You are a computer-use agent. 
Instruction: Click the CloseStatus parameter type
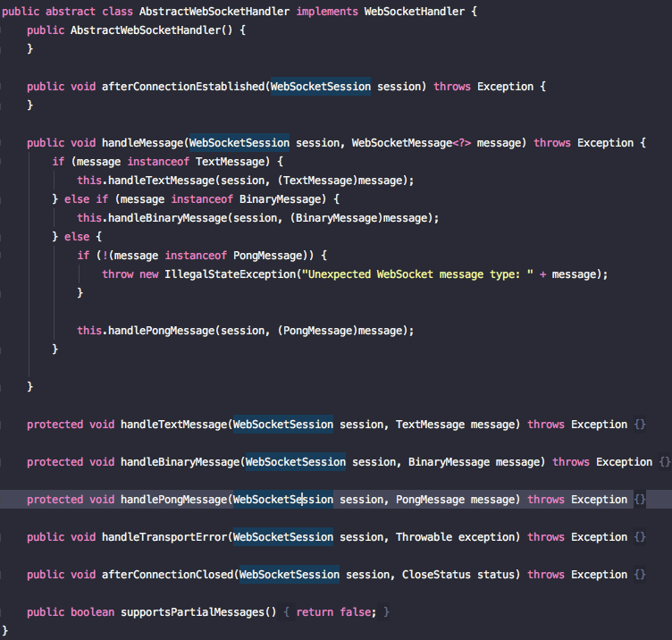pyautogui.click(x=436, y=575)
